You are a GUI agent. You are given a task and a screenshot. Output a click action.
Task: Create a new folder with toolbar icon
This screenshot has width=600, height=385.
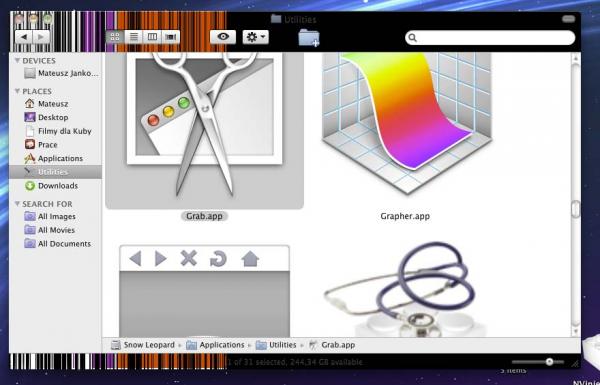[x=309, y=38]
